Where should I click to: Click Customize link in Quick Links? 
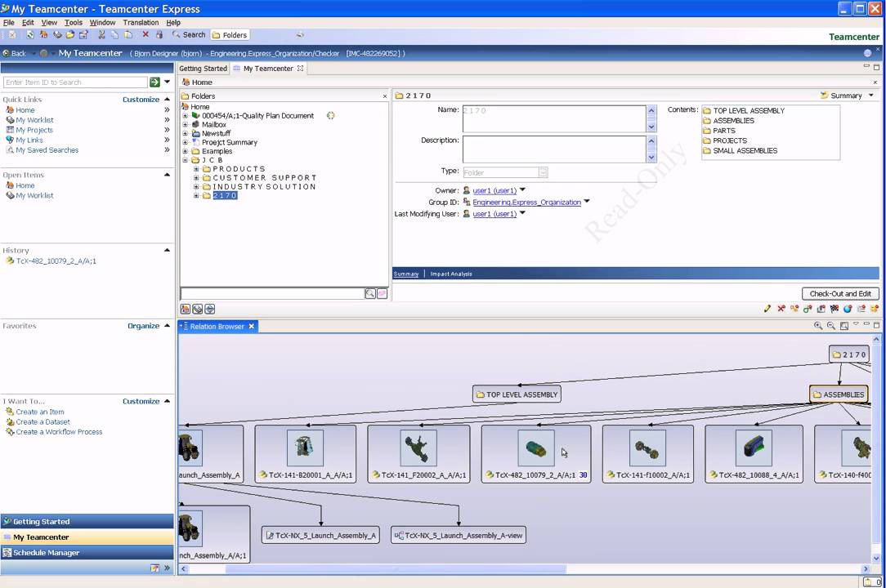point(141,100)
